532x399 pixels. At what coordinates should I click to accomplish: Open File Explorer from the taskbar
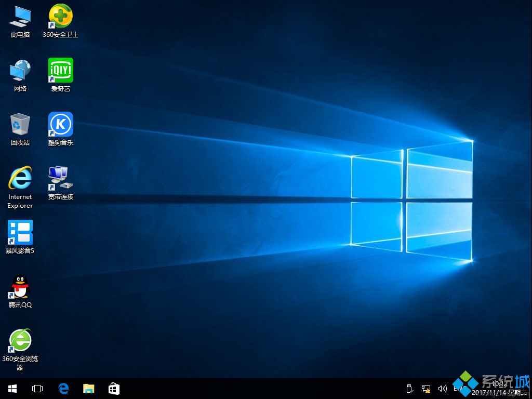(x=89, y=389)
